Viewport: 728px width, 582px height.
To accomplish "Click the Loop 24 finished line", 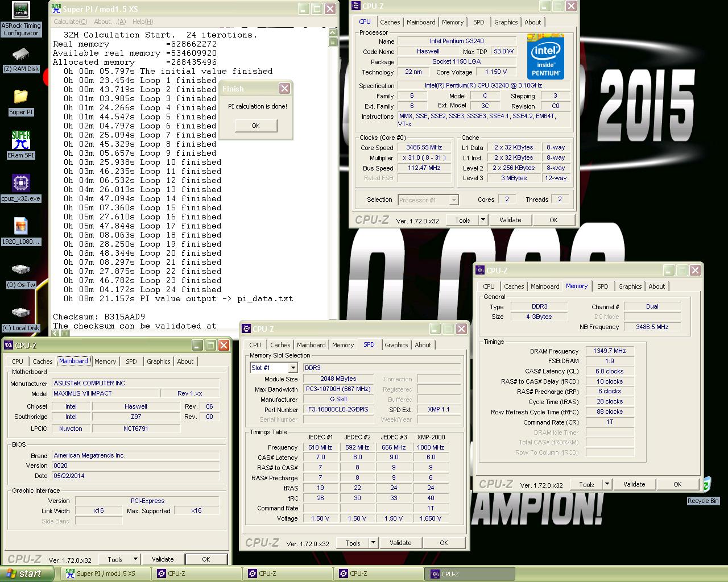I will pyautogui.click(x=143, y=289).
